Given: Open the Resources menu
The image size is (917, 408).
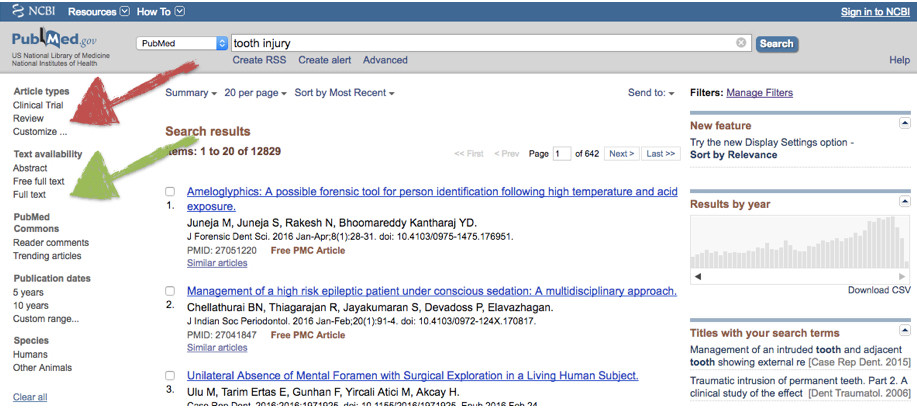Looking at the screenshot, I should [99, 11].
